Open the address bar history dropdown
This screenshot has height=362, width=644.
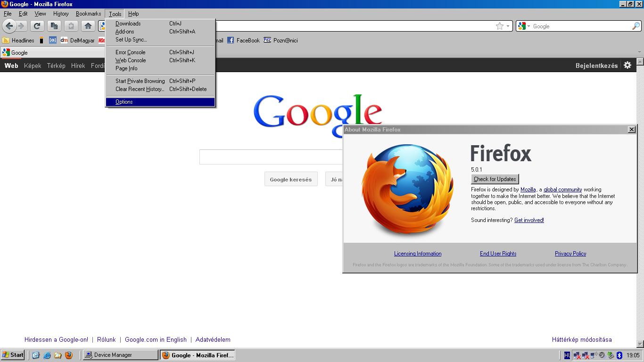click(x=508, y=26)
